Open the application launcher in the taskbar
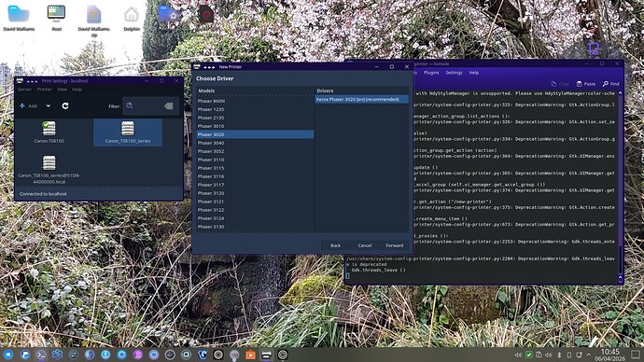Viewport: 644px width, 362px height. (8, 355)
